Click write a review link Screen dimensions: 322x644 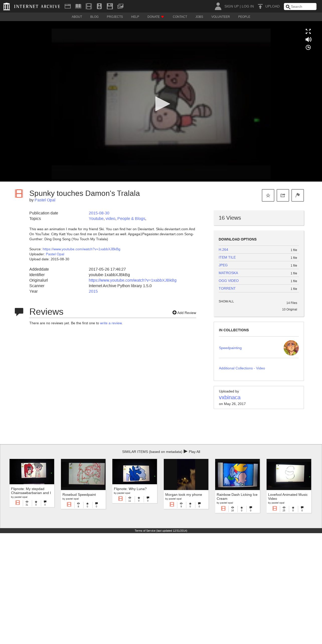pos(111,323)
